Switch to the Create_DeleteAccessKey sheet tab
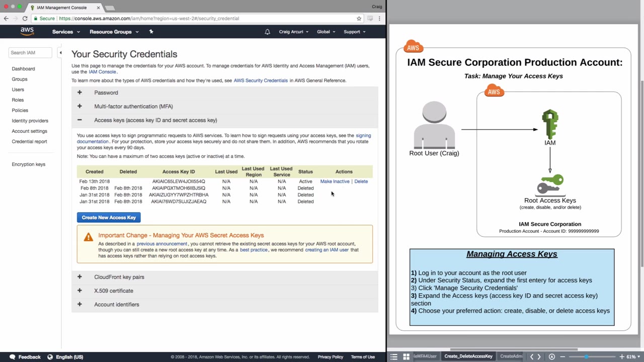 click(468, 356)
